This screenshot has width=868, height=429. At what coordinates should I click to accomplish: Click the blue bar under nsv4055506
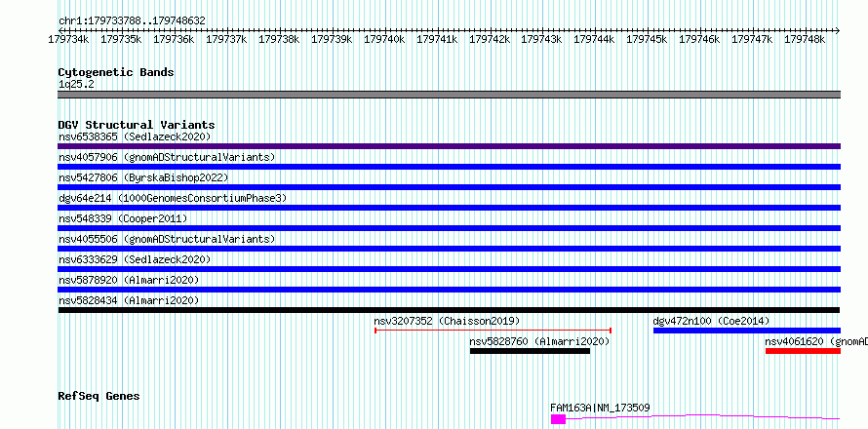pyautogui.click(x=449, y=249)
